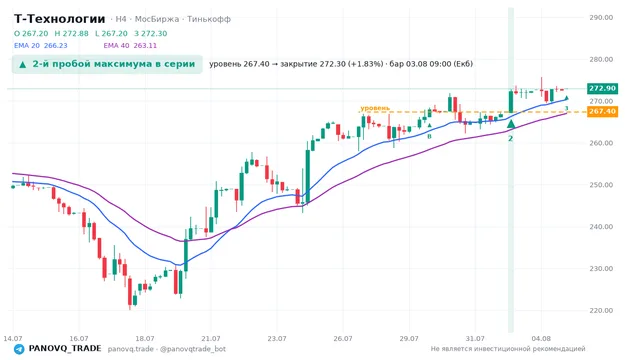Click the PANOVQ_TRADE brand name
Viewport: 640px width, 360px height.
click(65, 349)
